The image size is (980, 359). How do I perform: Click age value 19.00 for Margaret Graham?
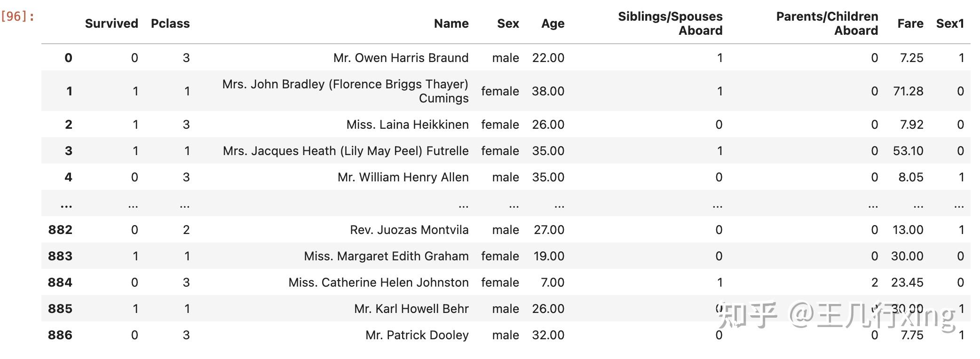(548, 256)
